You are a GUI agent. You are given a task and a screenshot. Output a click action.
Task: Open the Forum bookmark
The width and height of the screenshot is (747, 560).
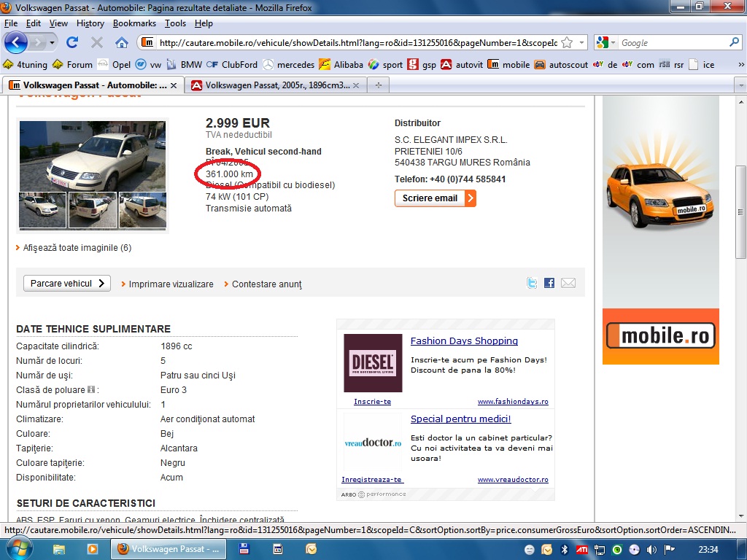pyautogui.click(x=72, y=65)
